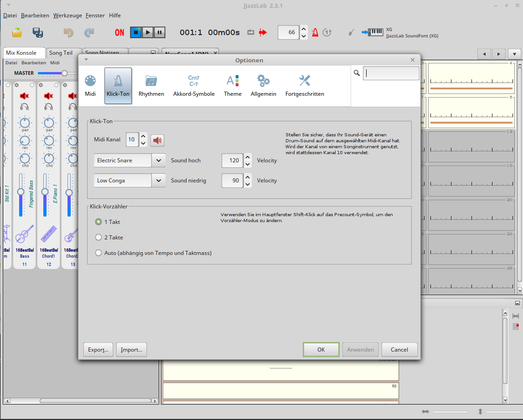Open the Midi options category
The width and height of the screenshot is (523, 420).
[x=90, y=86]
